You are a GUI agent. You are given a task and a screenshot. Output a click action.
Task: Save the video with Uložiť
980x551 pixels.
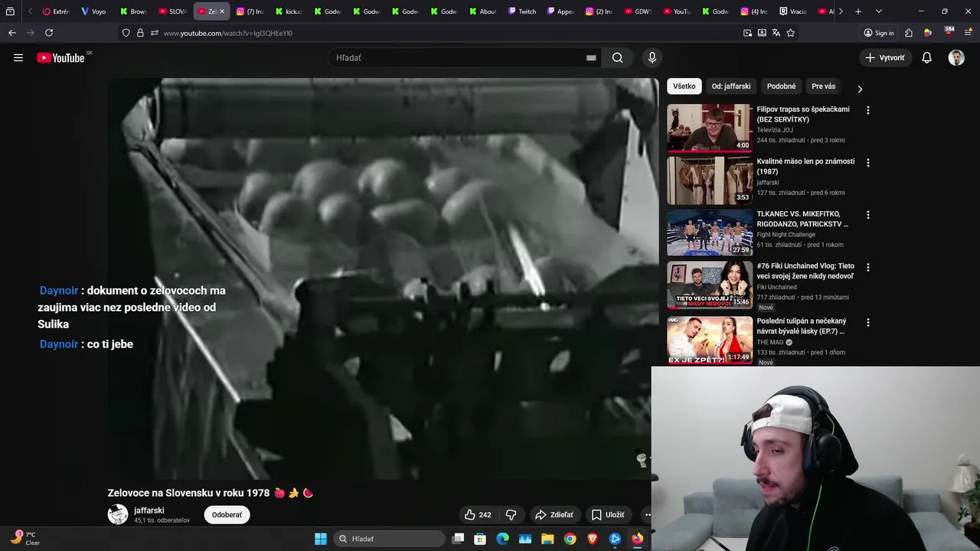608,515
